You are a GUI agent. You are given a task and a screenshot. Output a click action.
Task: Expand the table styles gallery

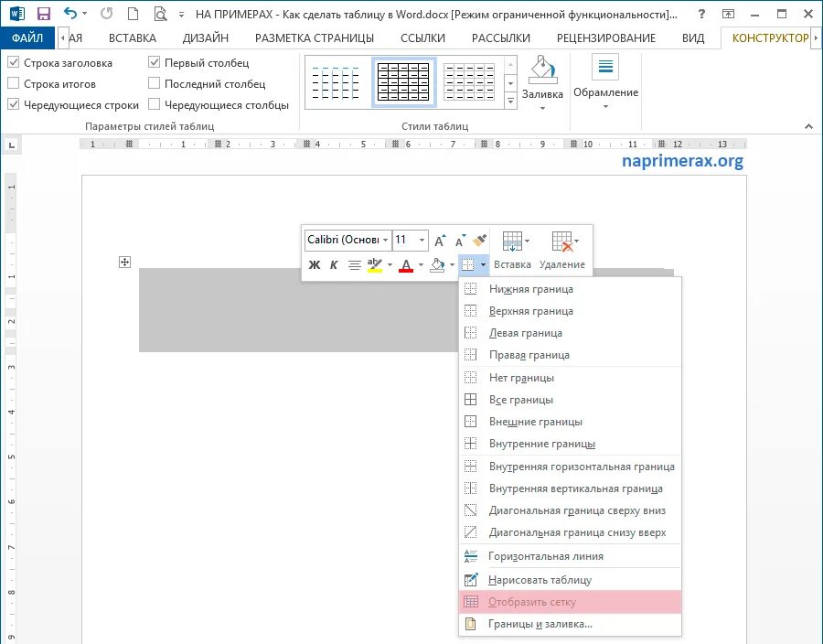coord(510,101)
